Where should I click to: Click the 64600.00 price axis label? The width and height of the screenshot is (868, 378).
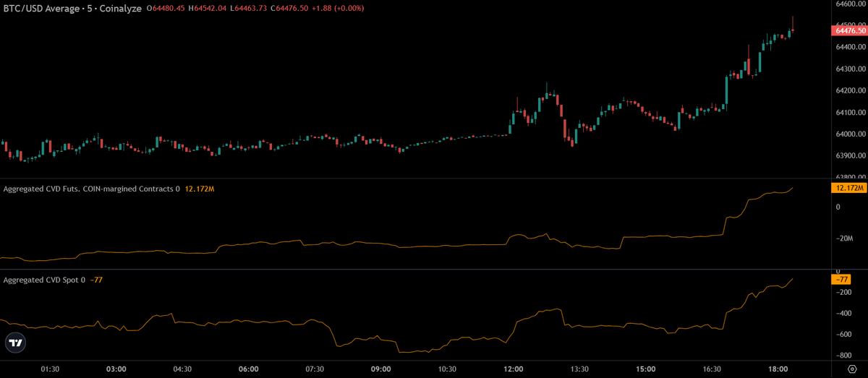coord(851,4)
